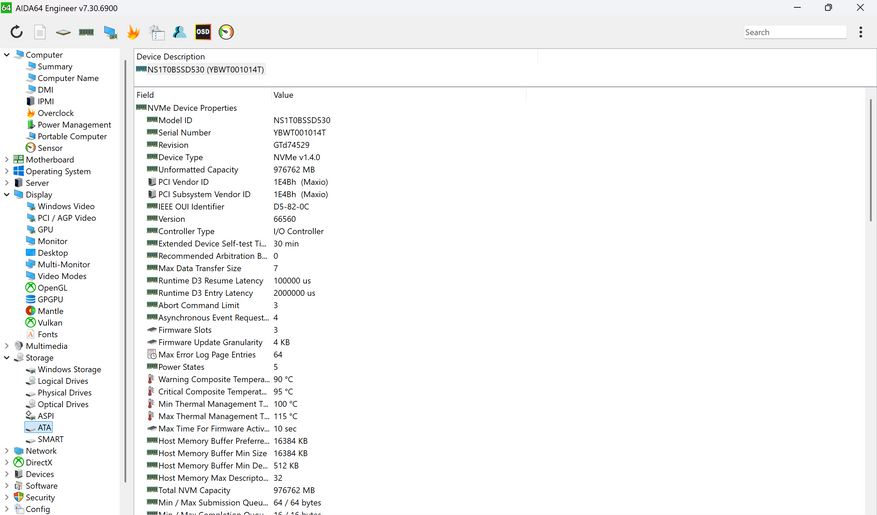Image resolution: width=877 pixels, height=515 pixels.
Task: Select the Desktop tree item
Action: (53, 253)
